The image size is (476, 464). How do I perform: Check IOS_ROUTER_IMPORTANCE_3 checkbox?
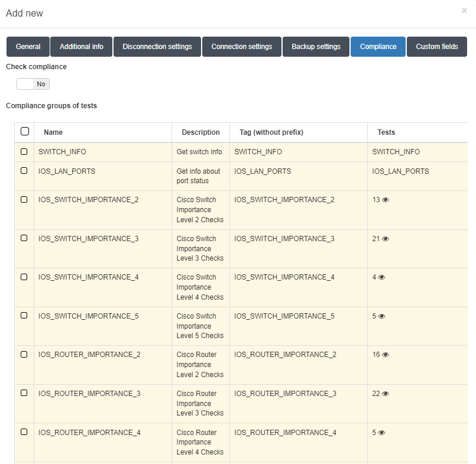click(x=24, y=392)
